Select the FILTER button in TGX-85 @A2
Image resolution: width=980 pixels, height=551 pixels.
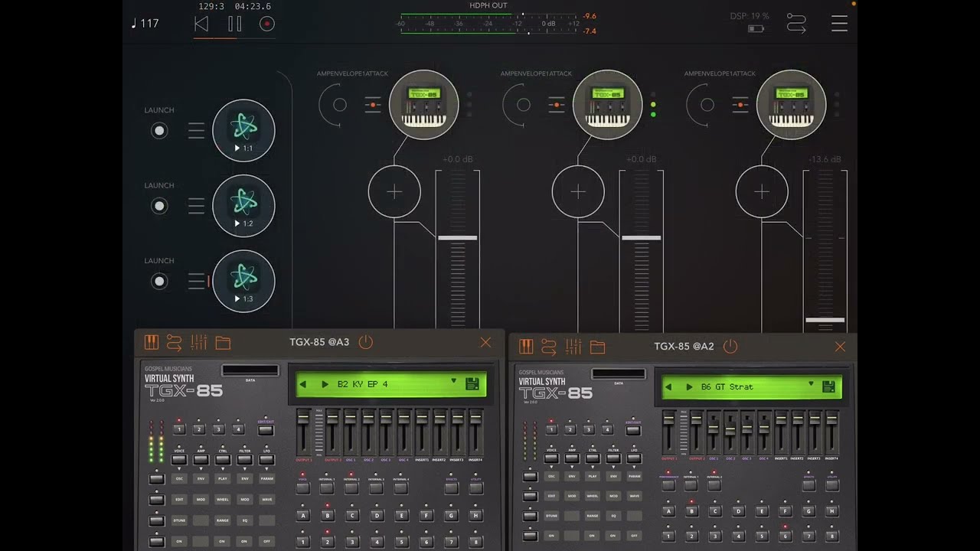613,458
